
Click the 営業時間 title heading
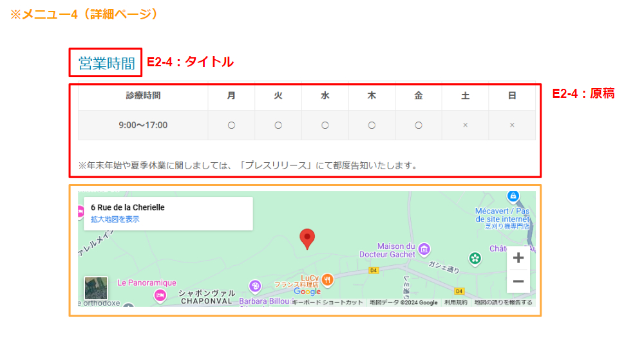(x=106, y=63)
